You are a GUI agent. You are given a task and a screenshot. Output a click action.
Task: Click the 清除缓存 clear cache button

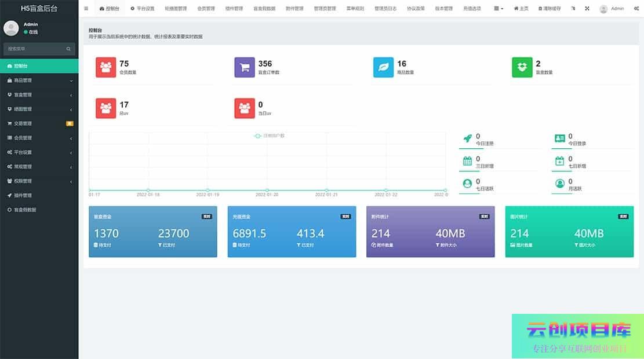click(550, 9)
